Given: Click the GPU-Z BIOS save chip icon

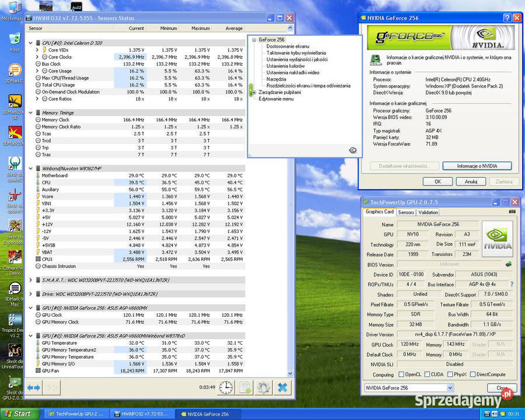Looking at the screenshot, I should pyautogui.click(x=509, y=264).
